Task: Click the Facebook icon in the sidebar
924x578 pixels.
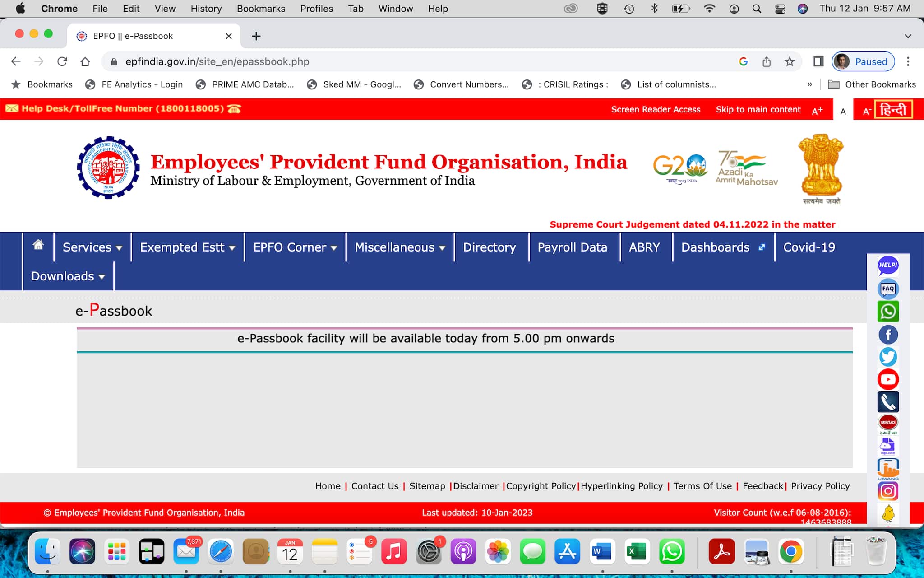Action: [888, 335]
